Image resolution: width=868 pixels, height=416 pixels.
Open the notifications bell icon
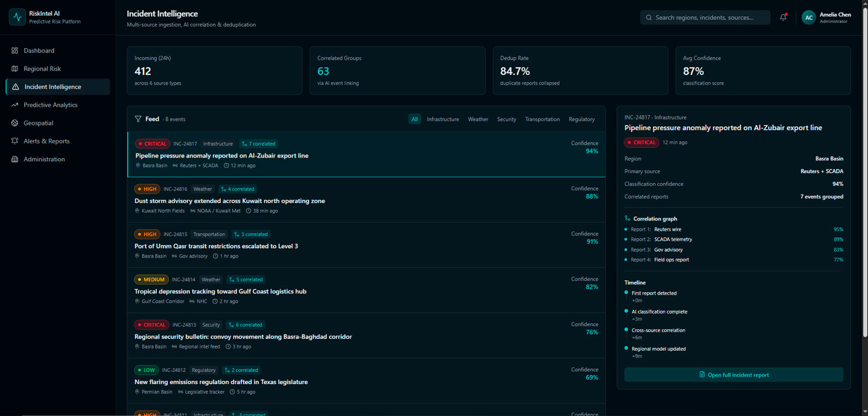click(x=783, y=18)
